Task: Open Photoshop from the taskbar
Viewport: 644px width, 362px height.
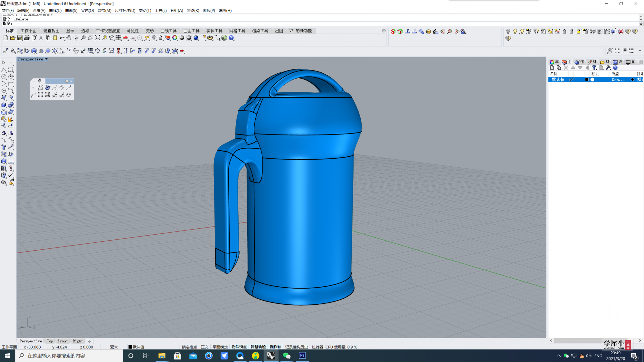Action: point(302,356)
